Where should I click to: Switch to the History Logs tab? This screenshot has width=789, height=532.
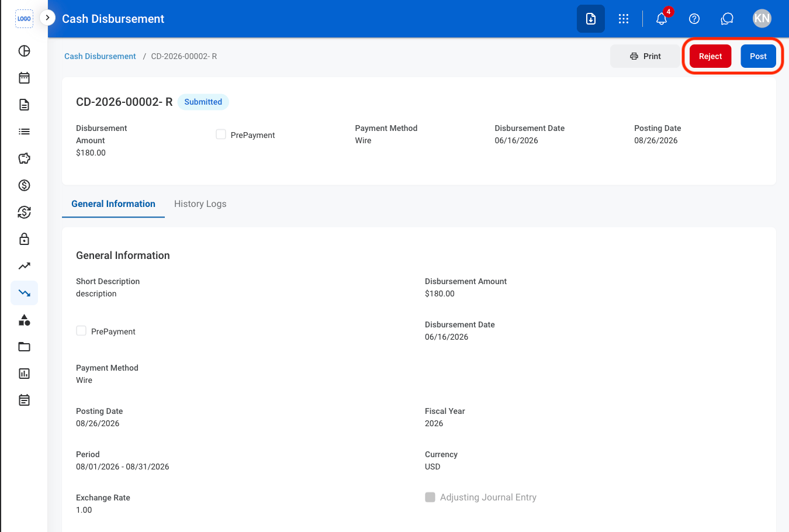click(200, 204)
